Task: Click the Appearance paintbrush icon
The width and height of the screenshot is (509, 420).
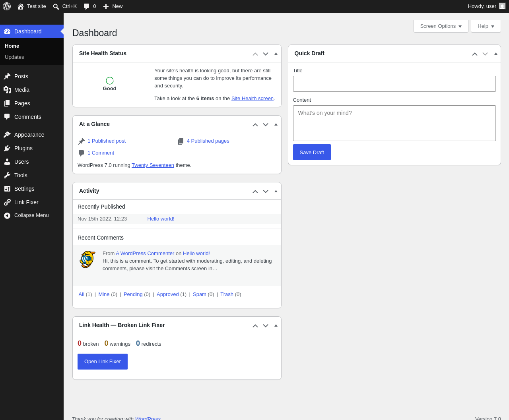Action: (7, 135)
